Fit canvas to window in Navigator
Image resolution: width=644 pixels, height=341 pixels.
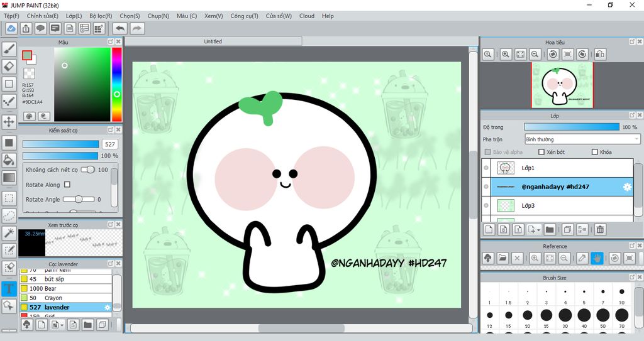point(520,54)
